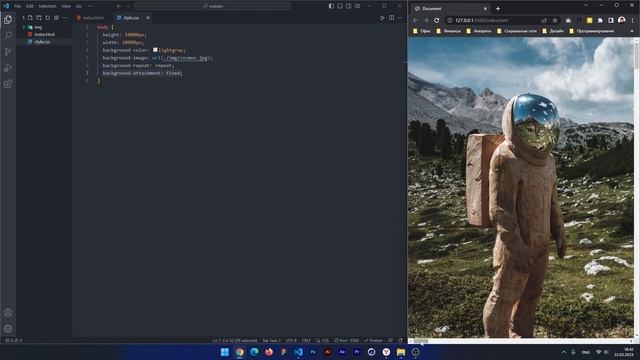Click the Prettier status item
This screenshot has width=640, height=360.
pyautogui.click(x=373, y=340)
